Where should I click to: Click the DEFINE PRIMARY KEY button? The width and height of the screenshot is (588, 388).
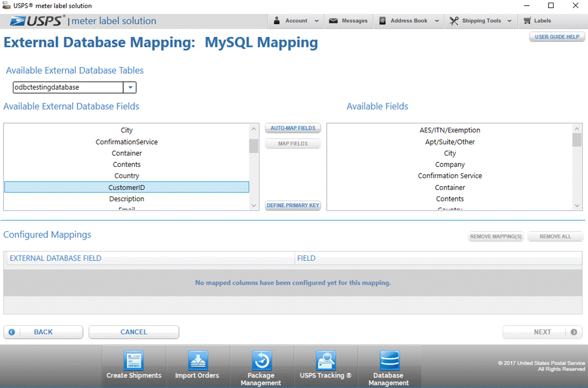pyautogui.click(x=293, y=205)
